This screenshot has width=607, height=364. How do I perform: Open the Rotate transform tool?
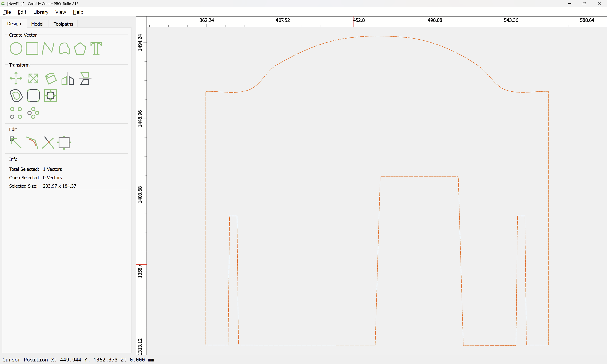(x=51, y=79)
